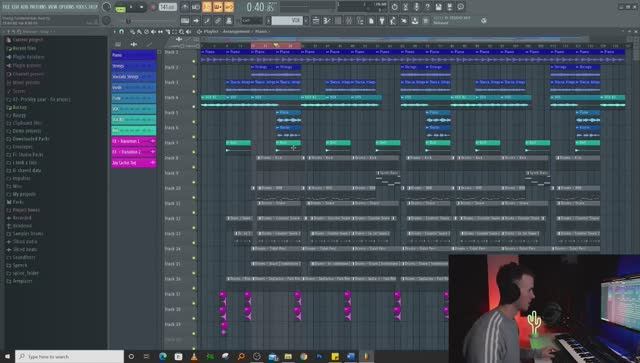Select Jay Cactus Set in picker
This screenshot has width=640, height=363.
click(134, 163)
